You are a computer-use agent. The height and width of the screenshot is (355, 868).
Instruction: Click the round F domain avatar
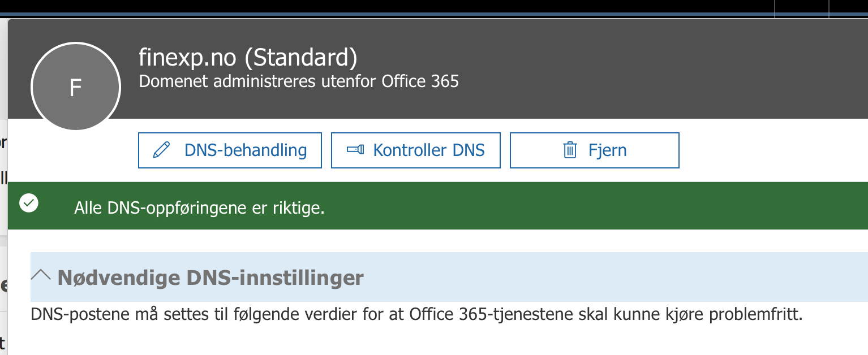click(76, 87)
